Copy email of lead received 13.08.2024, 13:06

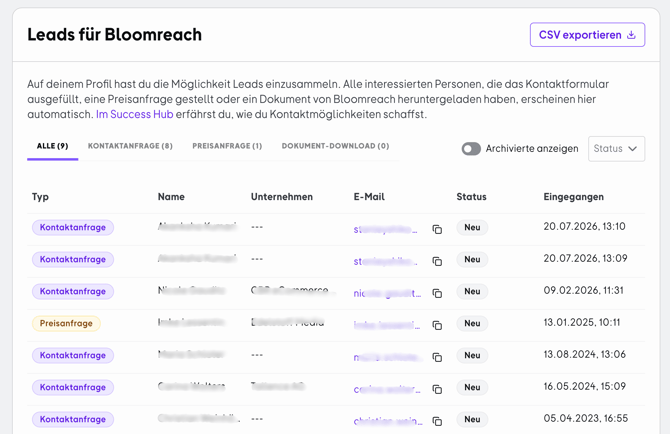[x=437, y=358]
